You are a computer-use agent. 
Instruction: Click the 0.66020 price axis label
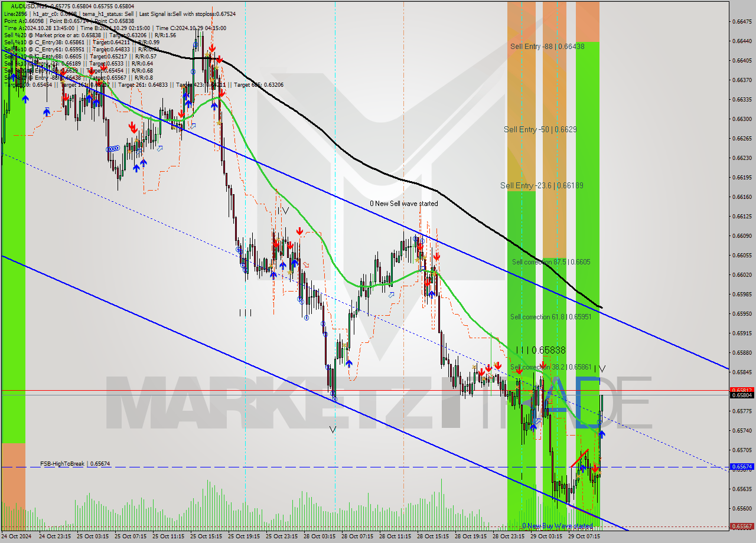[x=742, y=274]
